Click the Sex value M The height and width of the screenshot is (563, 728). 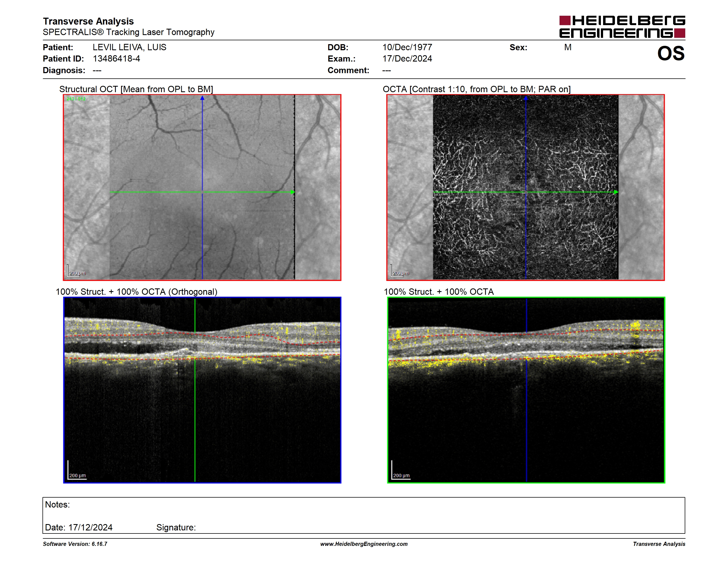tap(568, 47)
